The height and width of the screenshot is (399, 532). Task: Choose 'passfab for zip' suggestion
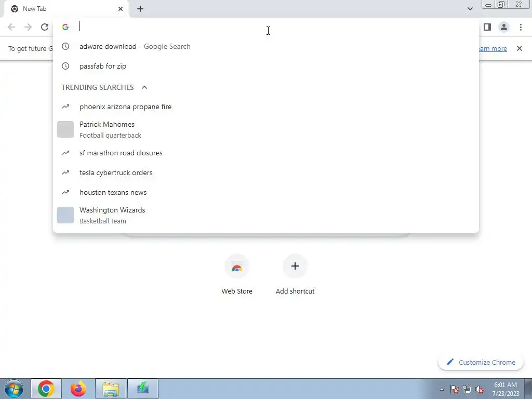pos(265,66)
